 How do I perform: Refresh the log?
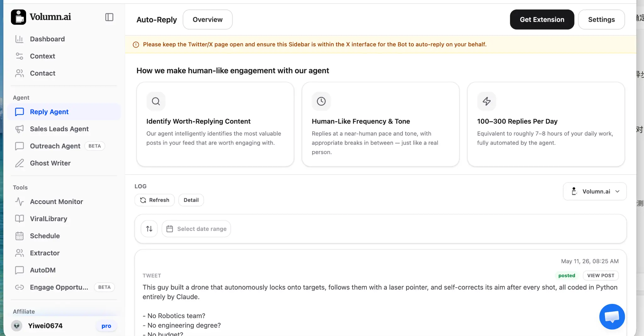pos(154,200)
